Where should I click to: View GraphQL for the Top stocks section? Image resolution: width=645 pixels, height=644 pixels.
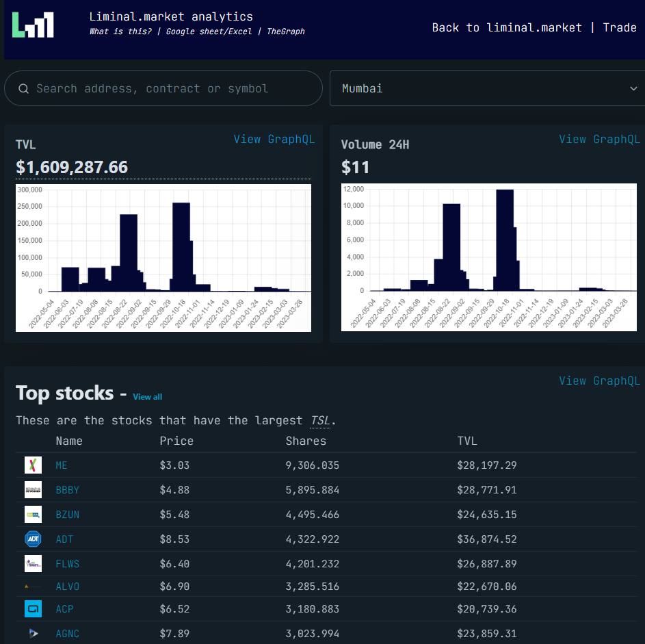tap(599, 381)
